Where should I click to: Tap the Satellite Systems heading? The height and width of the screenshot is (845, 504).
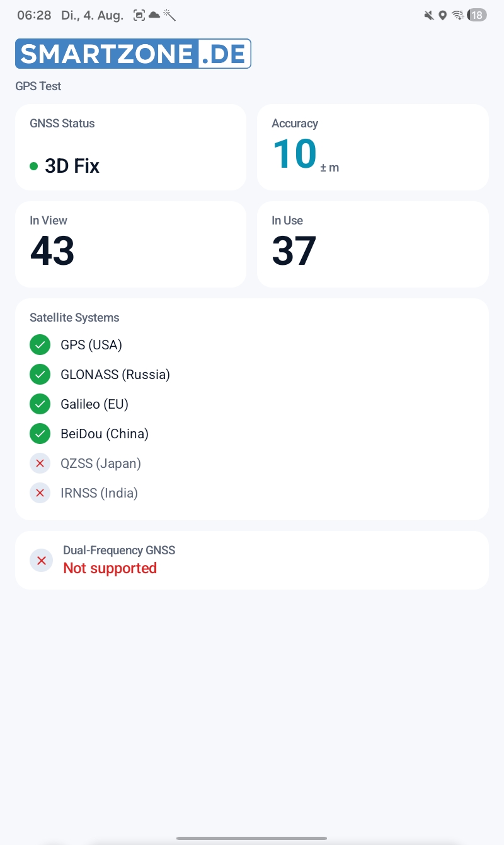click(x=74, y=318)
